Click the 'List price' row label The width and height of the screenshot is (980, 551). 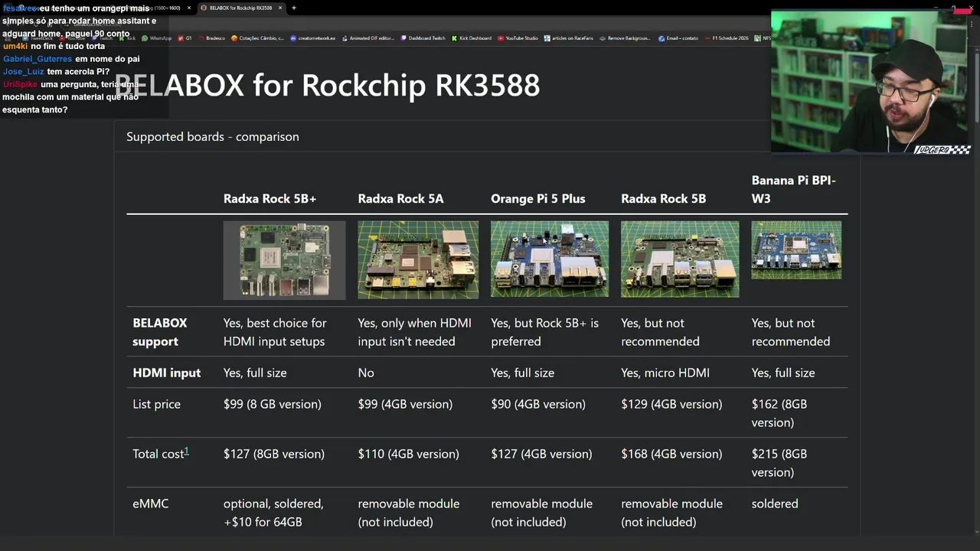pos(156,404)
